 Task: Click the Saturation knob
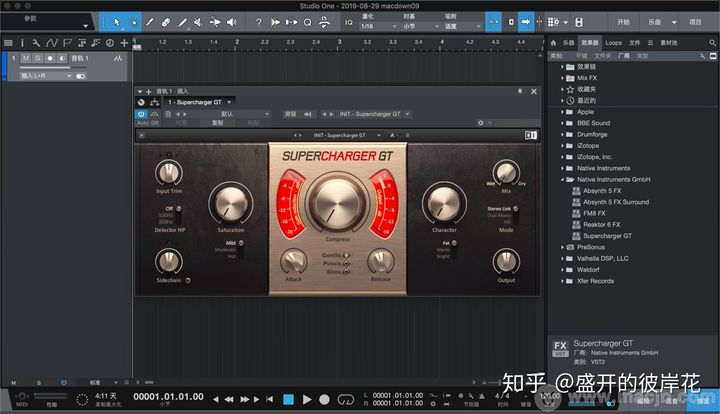pos(231,203)
